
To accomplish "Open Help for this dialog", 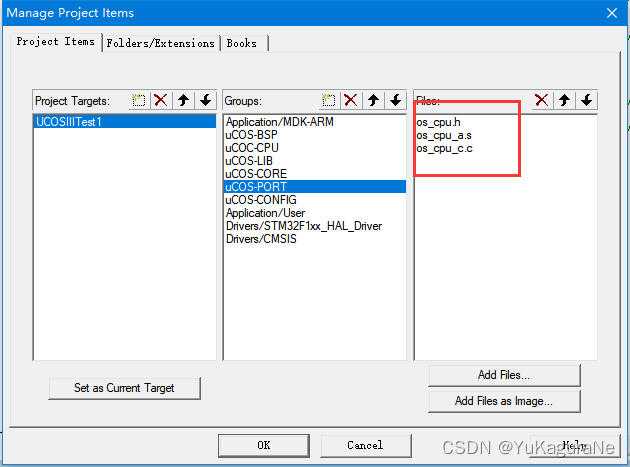I will click(x=575, y=445).
